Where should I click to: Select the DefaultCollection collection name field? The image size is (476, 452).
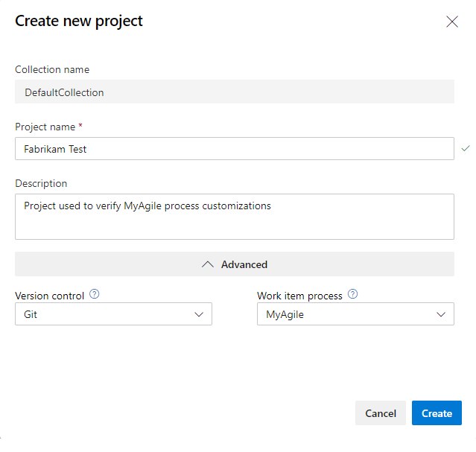(235, 92)
